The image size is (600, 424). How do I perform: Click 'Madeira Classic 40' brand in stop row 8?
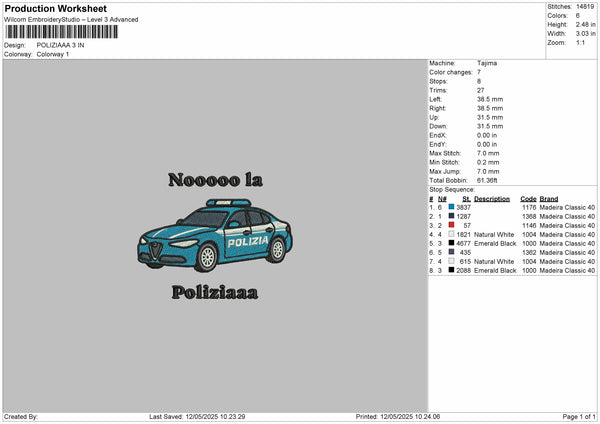click(x=567, y=271)
